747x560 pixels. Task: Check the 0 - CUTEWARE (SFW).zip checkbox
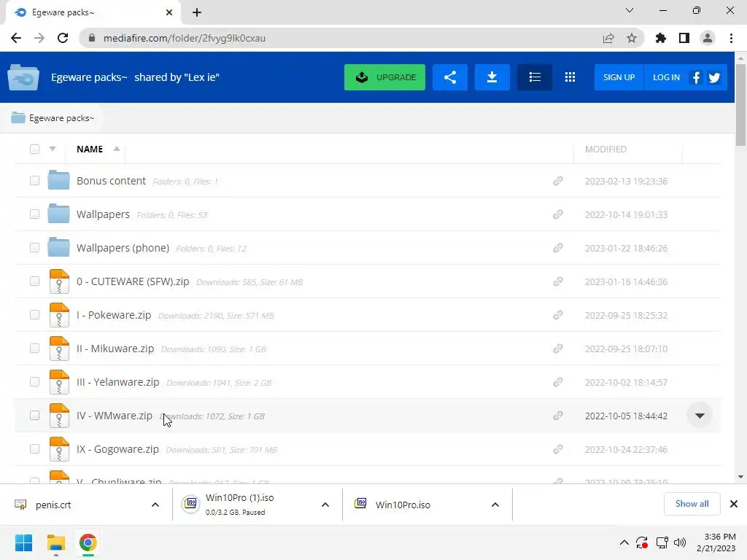pos(34,281)
